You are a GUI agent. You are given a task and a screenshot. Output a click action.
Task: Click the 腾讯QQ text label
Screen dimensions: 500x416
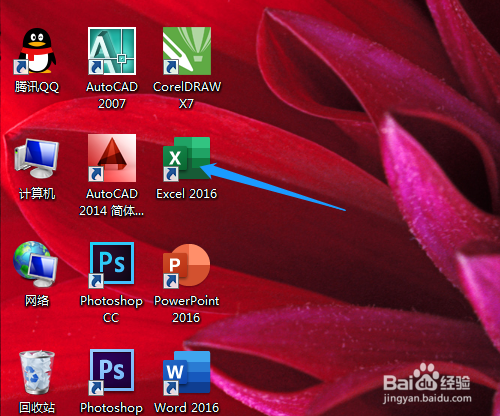click(x=37, y=87)
